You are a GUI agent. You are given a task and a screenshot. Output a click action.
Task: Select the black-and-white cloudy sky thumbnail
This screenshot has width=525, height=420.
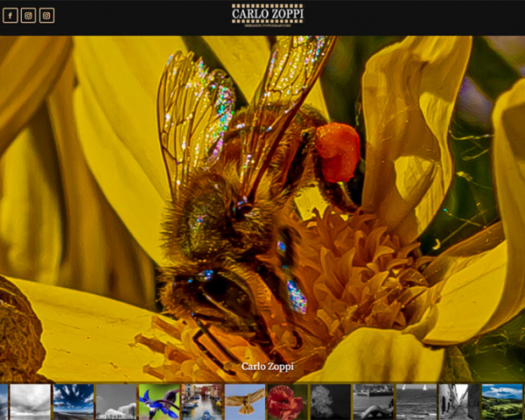pos(31,402)
